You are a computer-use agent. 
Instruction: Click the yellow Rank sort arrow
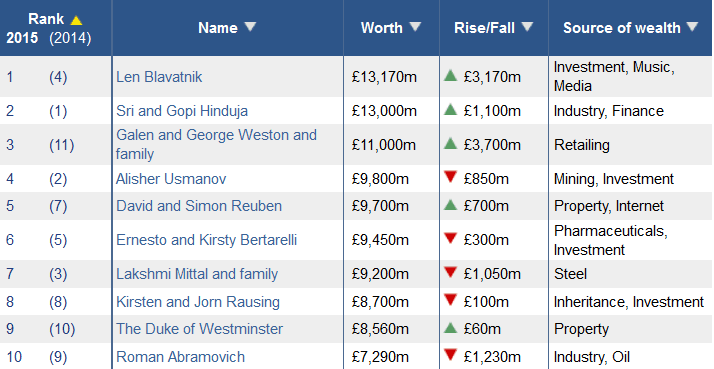tap(76, 20)
